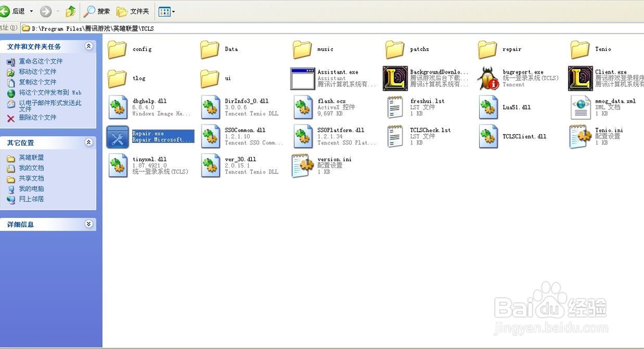Viewport: 644px width, 350px height.
Task: Collapse the 其它位置 panel
Action: [x=89, y=142]
